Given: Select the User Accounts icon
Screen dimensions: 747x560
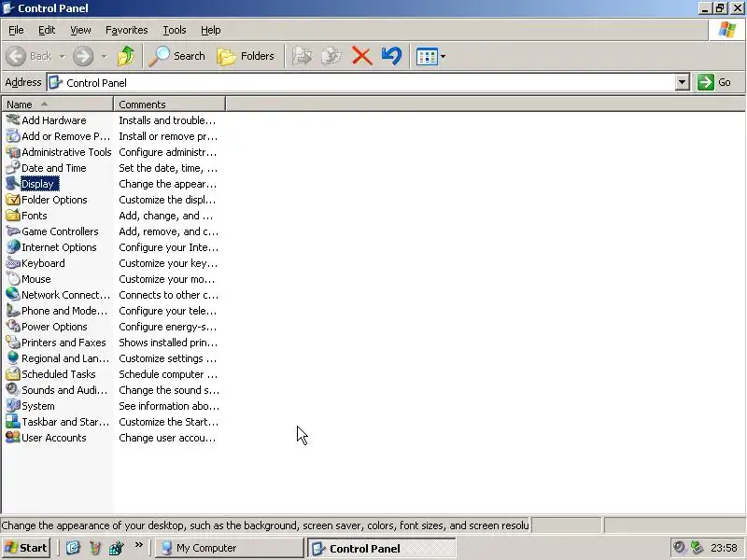Looking at the screenshot, I should pos(13,438).
